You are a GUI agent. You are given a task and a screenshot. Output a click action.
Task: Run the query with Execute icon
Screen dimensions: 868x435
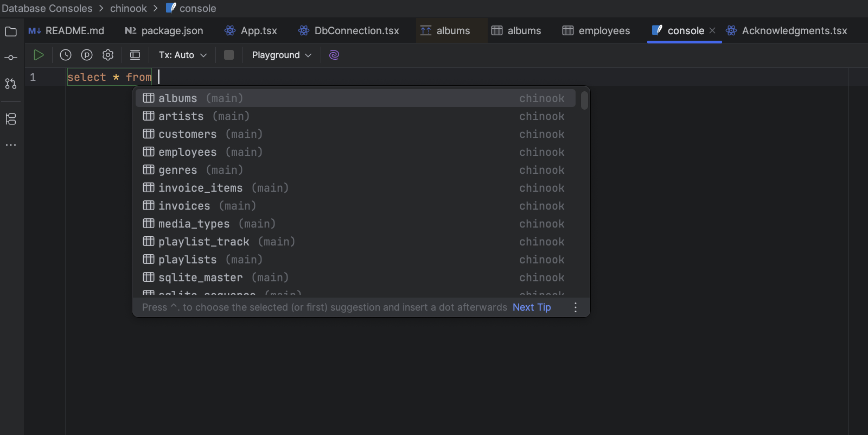39,55
